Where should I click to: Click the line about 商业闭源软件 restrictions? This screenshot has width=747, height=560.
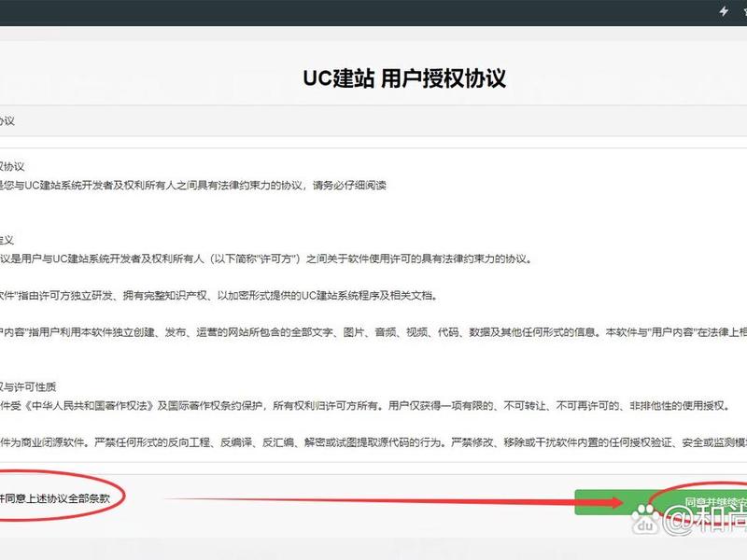373,442
